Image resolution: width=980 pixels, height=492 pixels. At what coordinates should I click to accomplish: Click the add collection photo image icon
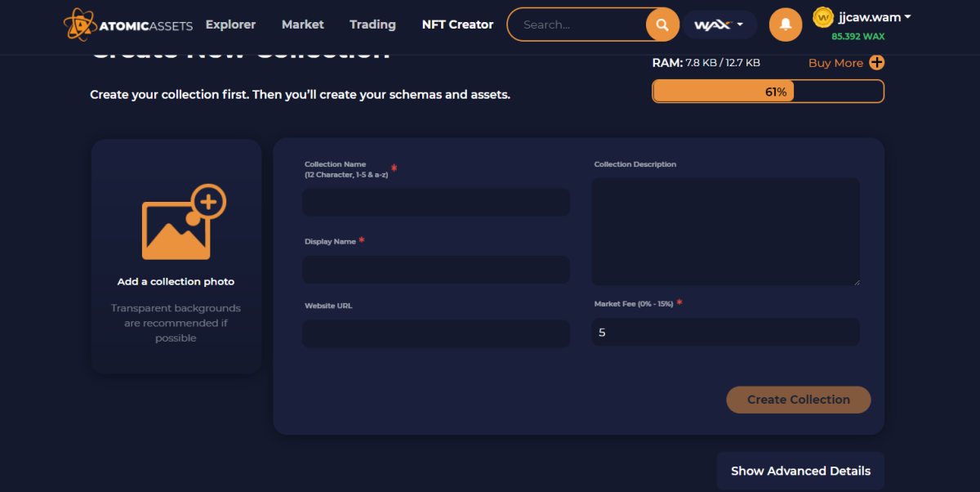[x=183, y=221]
